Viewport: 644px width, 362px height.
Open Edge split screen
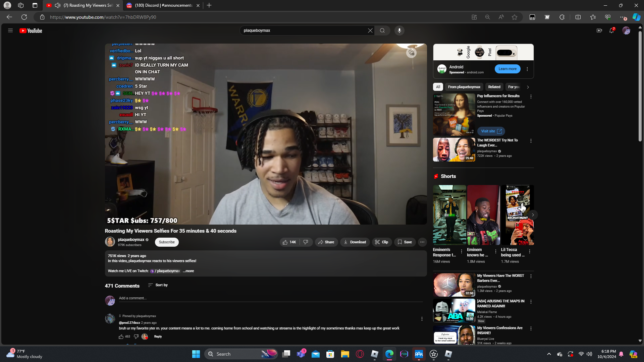point(578,17)
